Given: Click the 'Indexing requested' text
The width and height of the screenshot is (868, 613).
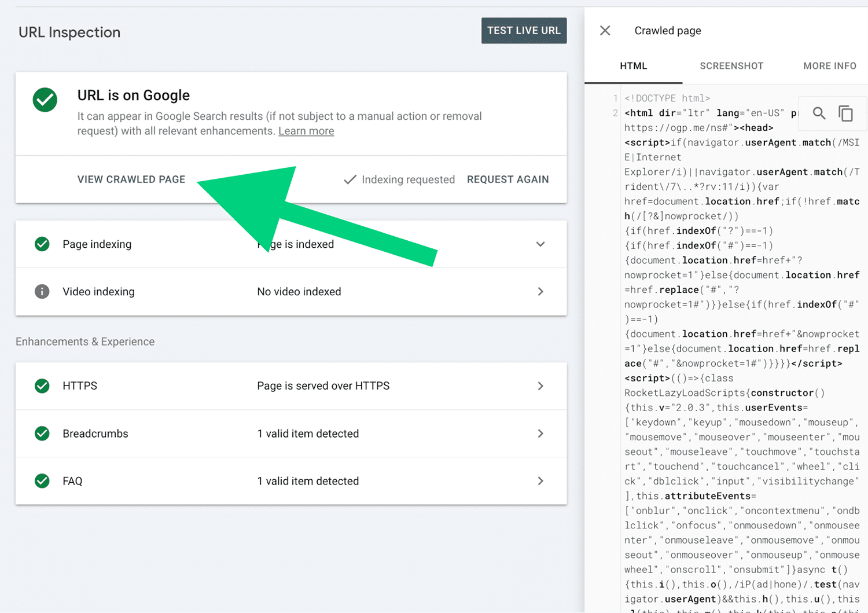Looking at the screenshot, I should 408,179.
